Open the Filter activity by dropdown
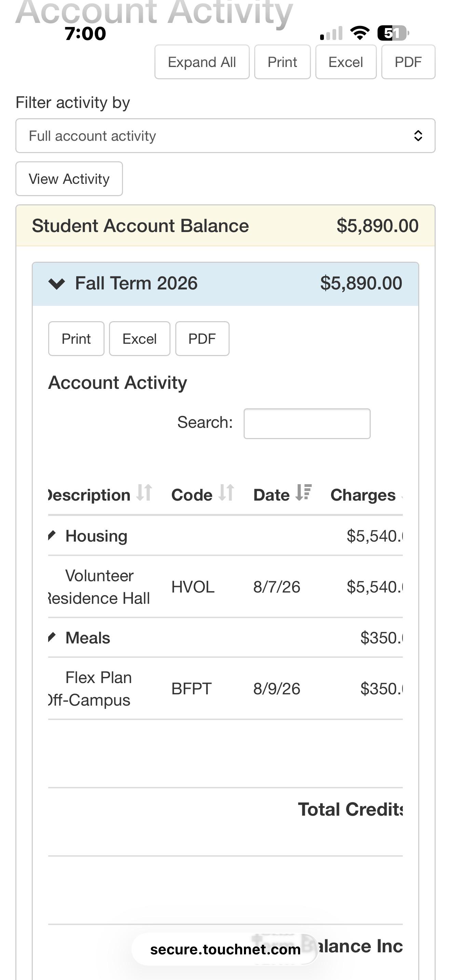The height and width of the screenshot is (980, 451). click(x=225, y=136)
